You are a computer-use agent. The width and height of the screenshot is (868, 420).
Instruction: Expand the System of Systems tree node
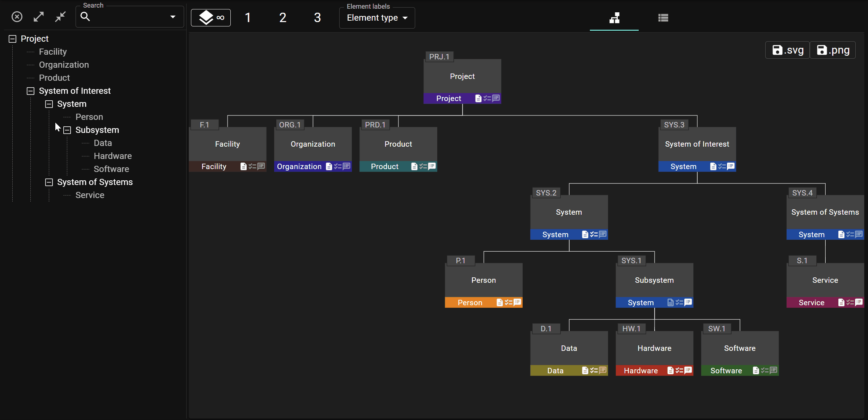tap(49, 182)
